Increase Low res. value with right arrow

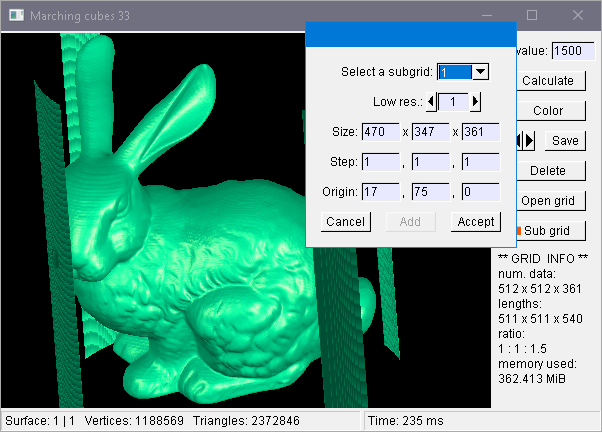[476, 101]
